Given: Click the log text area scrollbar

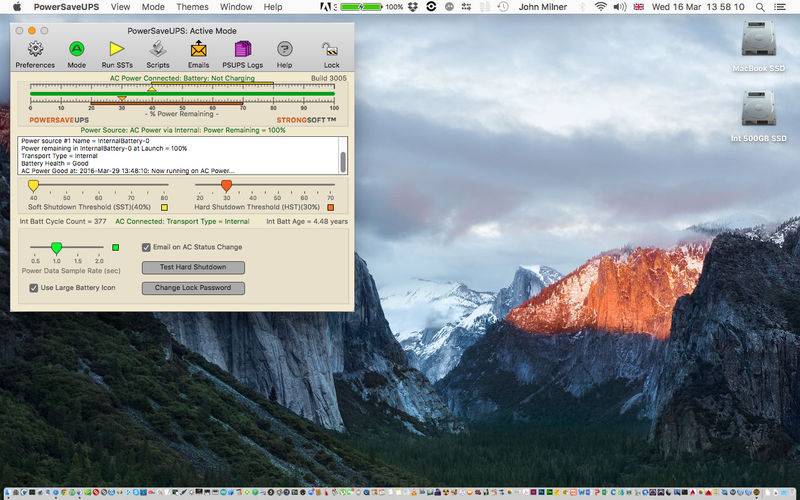Looking at the screenshot, I should 342,162.
